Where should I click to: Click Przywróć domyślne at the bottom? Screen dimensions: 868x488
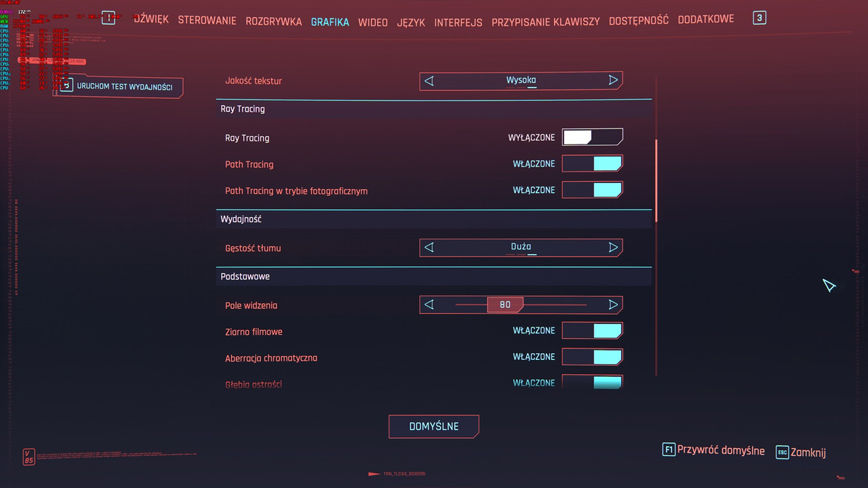pos(721,451)
